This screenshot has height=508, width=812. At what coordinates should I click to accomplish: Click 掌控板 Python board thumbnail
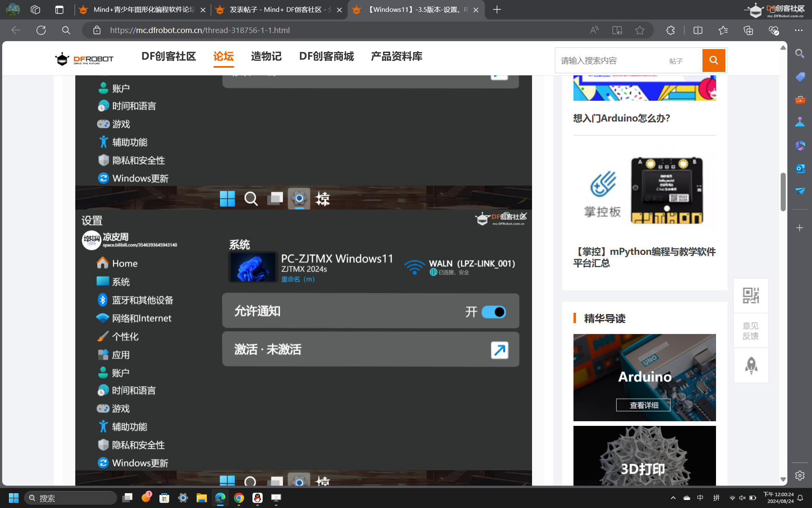point(644,191)
